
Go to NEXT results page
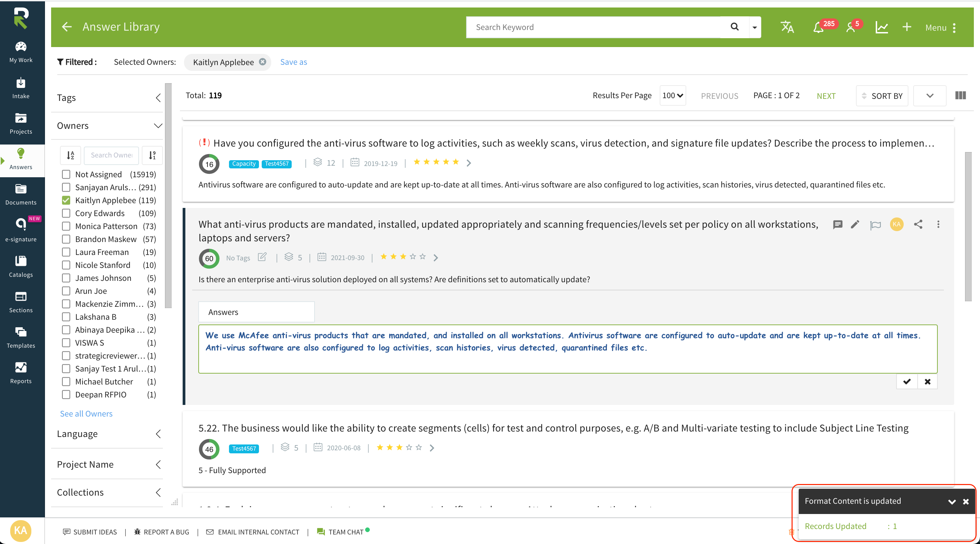click(x=826, y=96)
